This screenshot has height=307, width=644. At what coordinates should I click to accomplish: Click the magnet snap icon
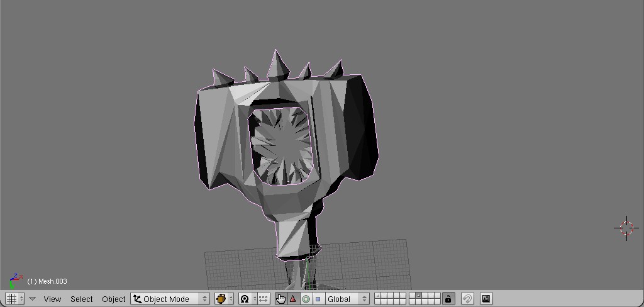point(467,299)
